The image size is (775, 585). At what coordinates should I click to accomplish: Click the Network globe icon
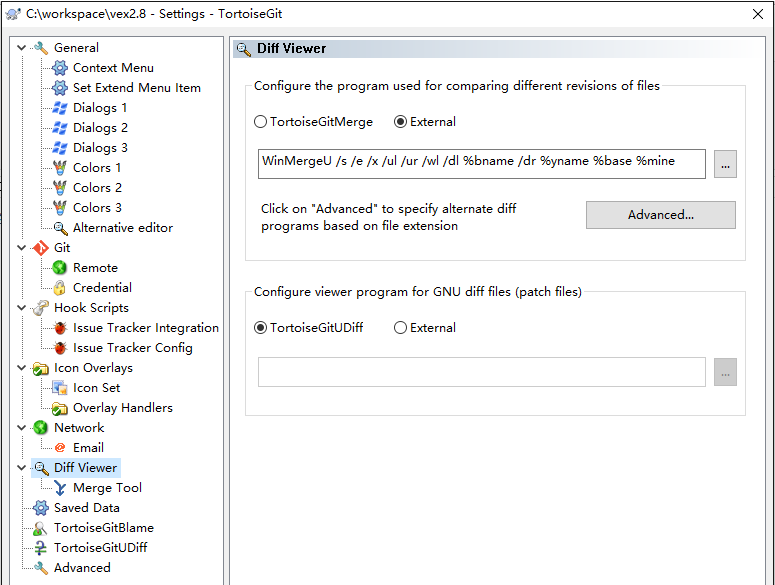pyautogui.click(x=41, y=428)
